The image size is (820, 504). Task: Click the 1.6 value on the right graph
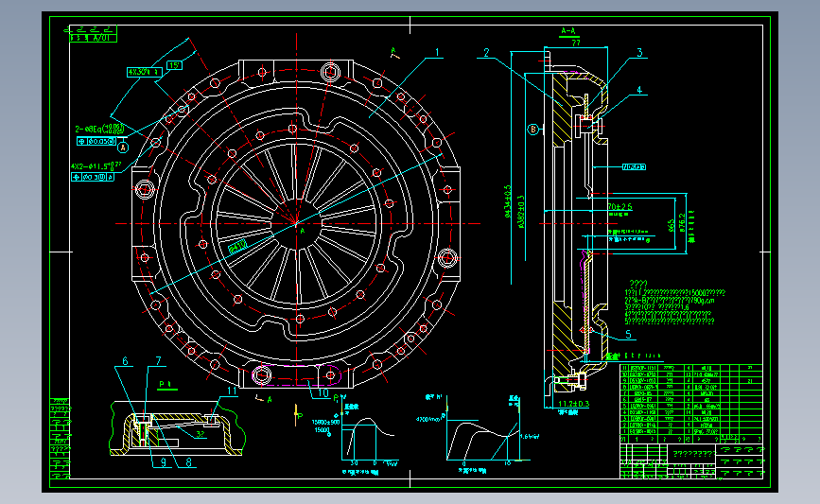click(x=530, y=436)
